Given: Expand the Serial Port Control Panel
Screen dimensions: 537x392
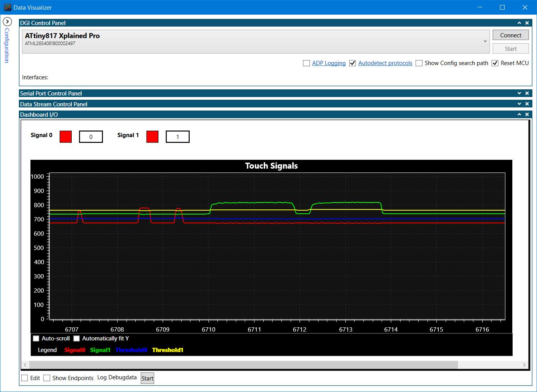Looking at the screenshot, I should [519, 94].
